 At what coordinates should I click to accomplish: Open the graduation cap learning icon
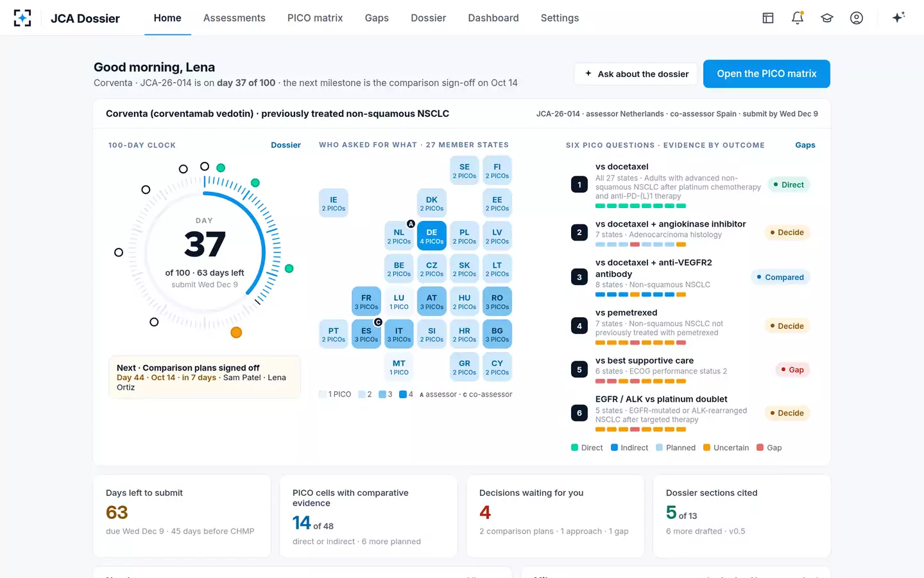point(827,18)
